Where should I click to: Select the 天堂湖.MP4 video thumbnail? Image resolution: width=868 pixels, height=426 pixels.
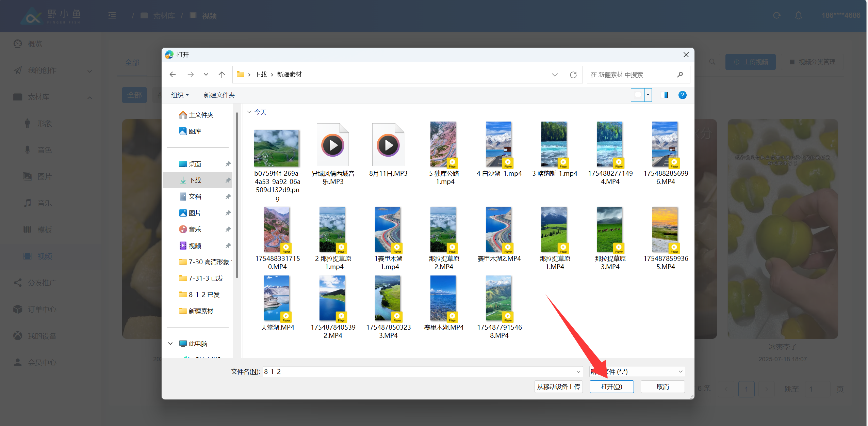(x=277, y=299)
